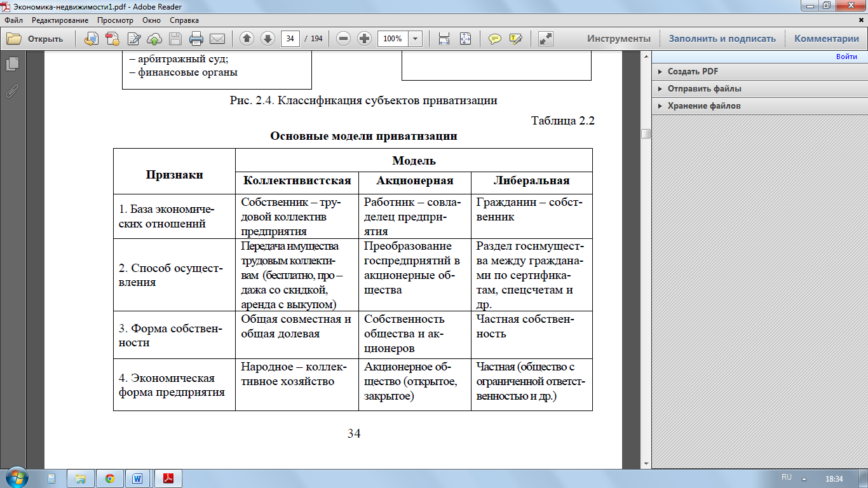Expand the Создать PDF section

[x=693, y=72]
